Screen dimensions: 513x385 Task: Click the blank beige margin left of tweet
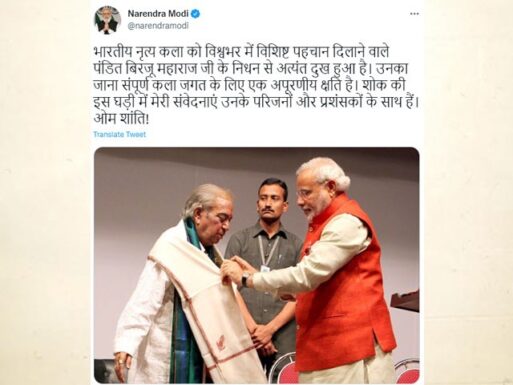(45, 192)
